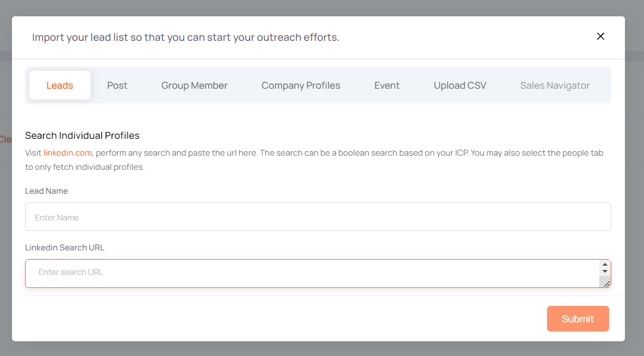Image resolution: width=644 pixels, height=356 pixels.
Task: Switch to the Event tab
Action: (x=387, y=85)
